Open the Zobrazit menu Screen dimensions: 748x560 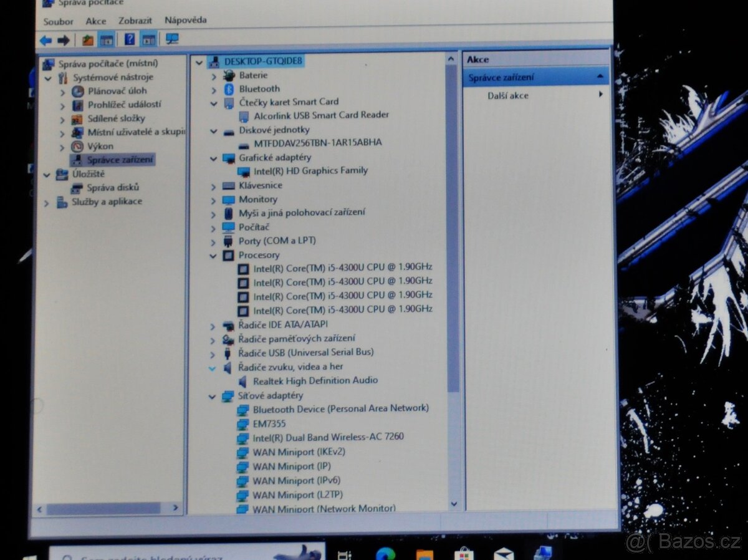point(135,21)
